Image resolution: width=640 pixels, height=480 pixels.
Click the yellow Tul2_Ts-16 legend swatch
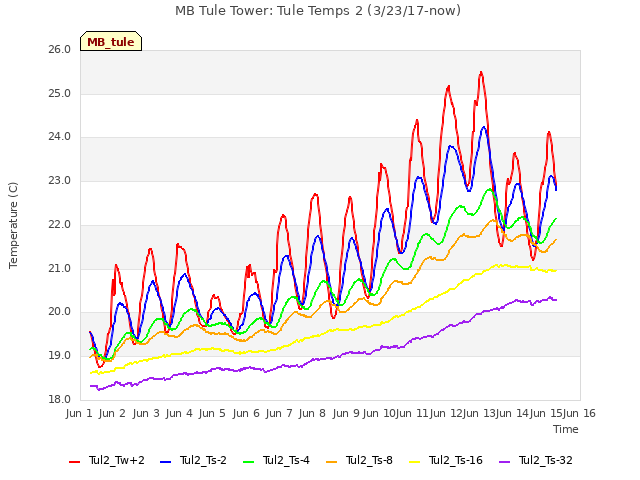[x=415, y=462]
